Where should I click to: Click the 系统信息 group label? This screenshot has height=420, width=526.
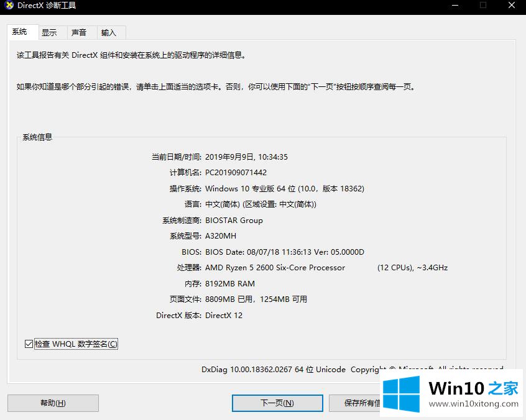tap(37, 137)
